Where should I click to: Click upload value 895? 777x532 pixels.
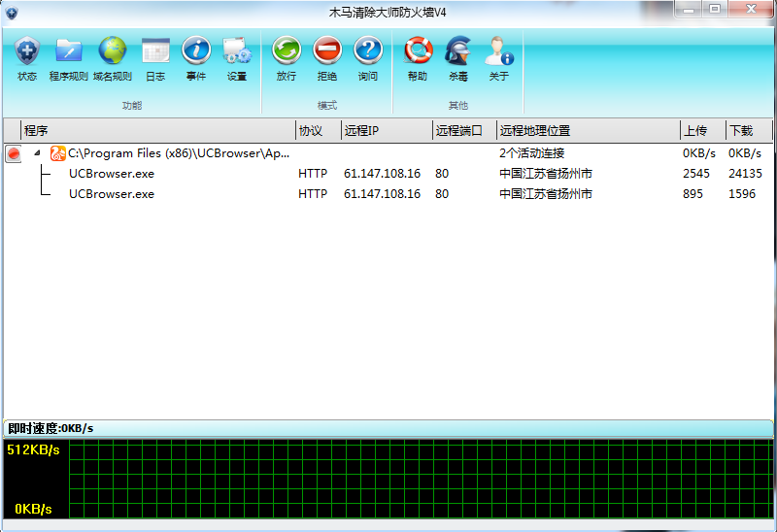click(693, 194)
